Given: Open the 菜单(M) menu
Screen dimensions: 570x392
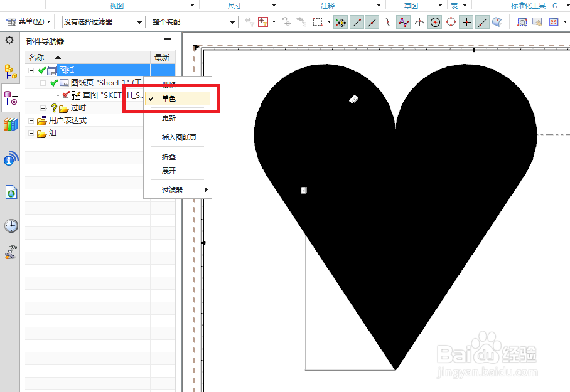Looking at the screenshot, I should coord(28,21).
